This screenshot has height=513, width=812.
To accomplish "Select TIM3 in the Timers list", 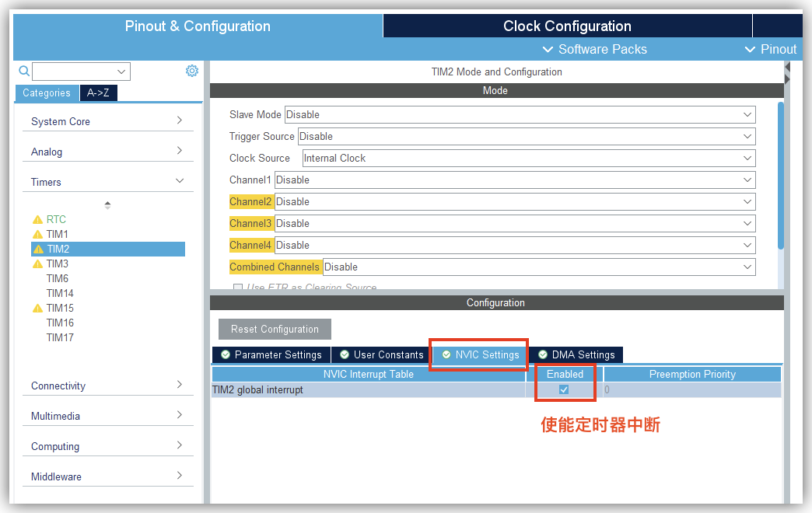I will (58, 264).
